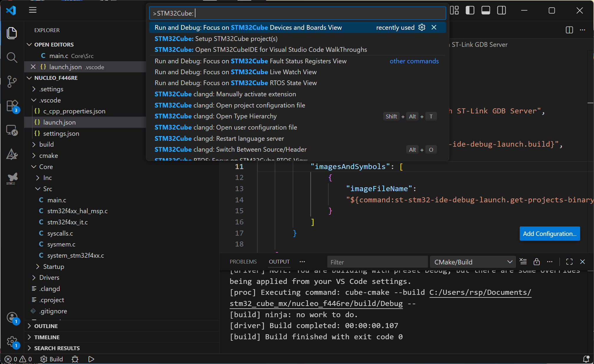Open the Source Control view
This screenshot has width=594, height=364.
pos(12,82)
